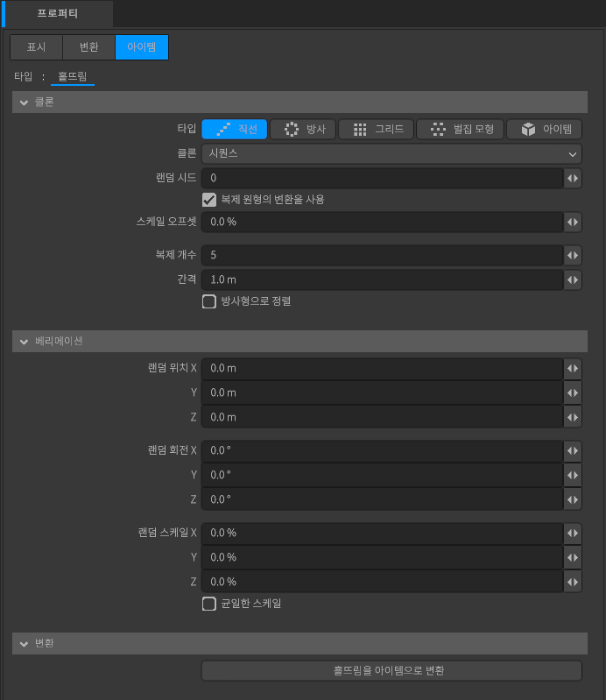
Task: Switch to the 변환 tab
Action: [88, 47]
